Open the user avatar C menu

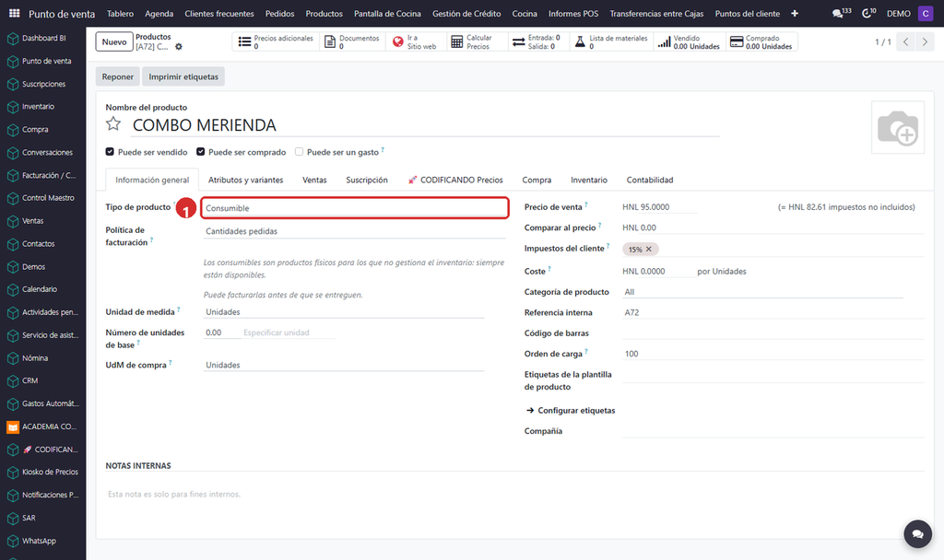point(926,13)
